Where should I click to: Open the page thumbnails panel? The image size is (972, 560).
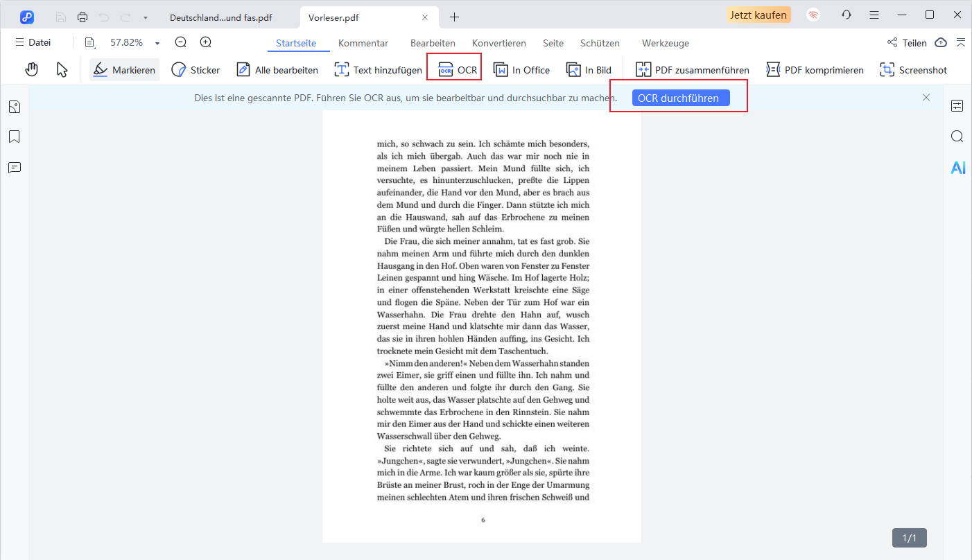pyautogui.click(x=15, y=107)
